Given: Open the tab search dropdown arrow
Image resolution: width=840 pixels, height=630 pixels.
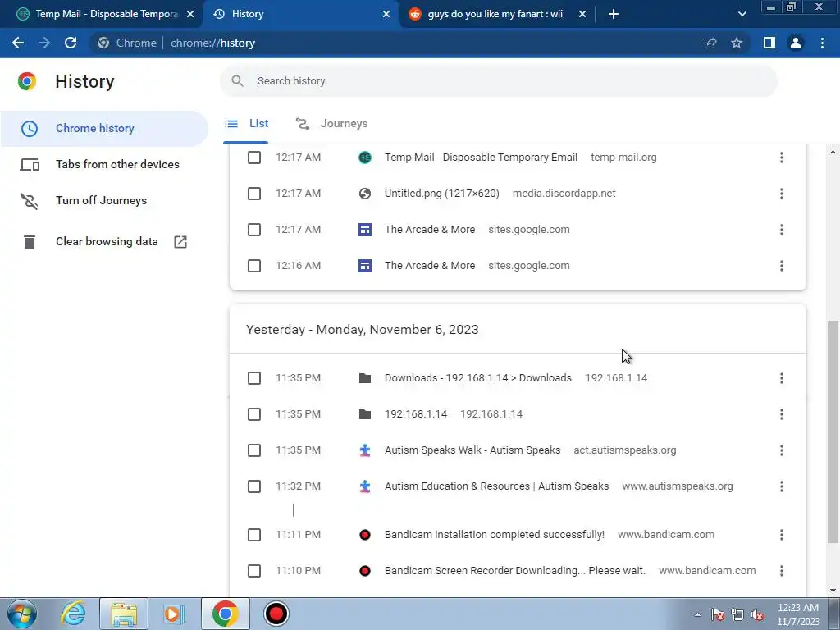Looking at the screenshot, I should 742,14.
